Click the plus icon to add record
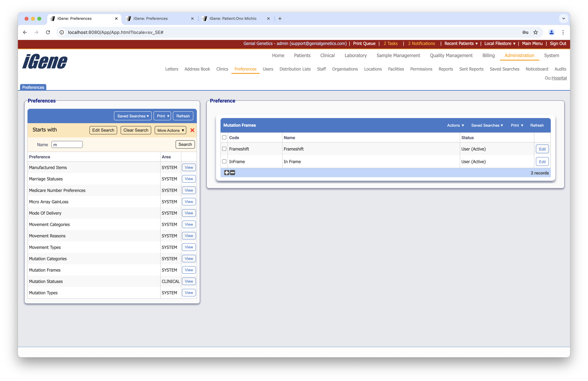Viewport: 588px width, 381px height. pyautogui.click(x=227, y=173)
